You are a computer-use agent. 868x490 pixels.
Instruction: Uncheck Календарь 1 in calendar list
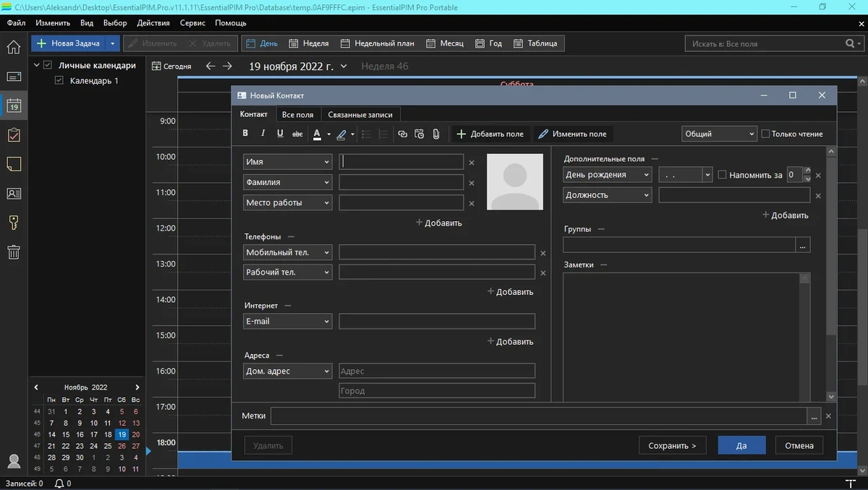click(60, 81)
